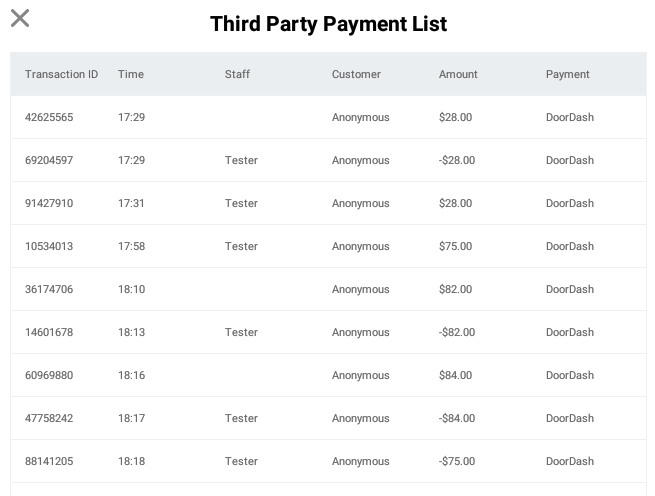Close the Third Party Payment List dialog
Screen dimensions: 655x496
(20, 18)
